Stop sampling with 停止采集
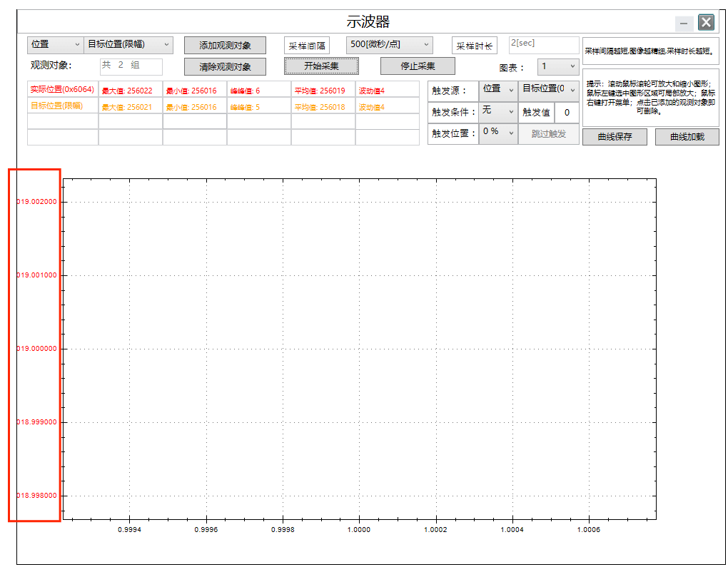This screenshot has width=728, height=567. tap(418, 66)
